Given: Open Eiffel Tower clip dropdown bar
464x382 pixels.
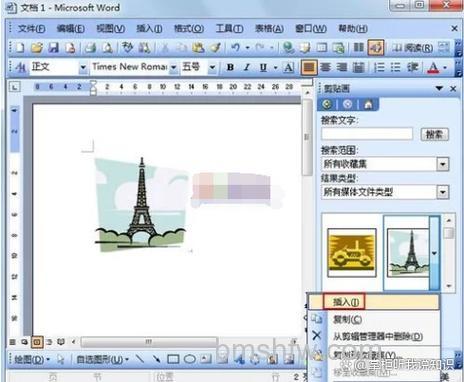Looking at the screenshot, I should pos(434,253).
